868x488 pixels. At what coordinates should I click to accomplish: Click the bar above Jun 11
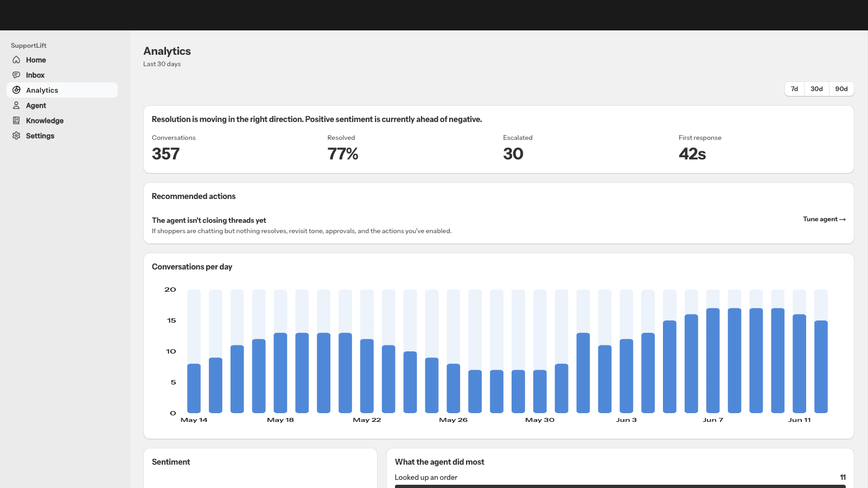point(800,364)
